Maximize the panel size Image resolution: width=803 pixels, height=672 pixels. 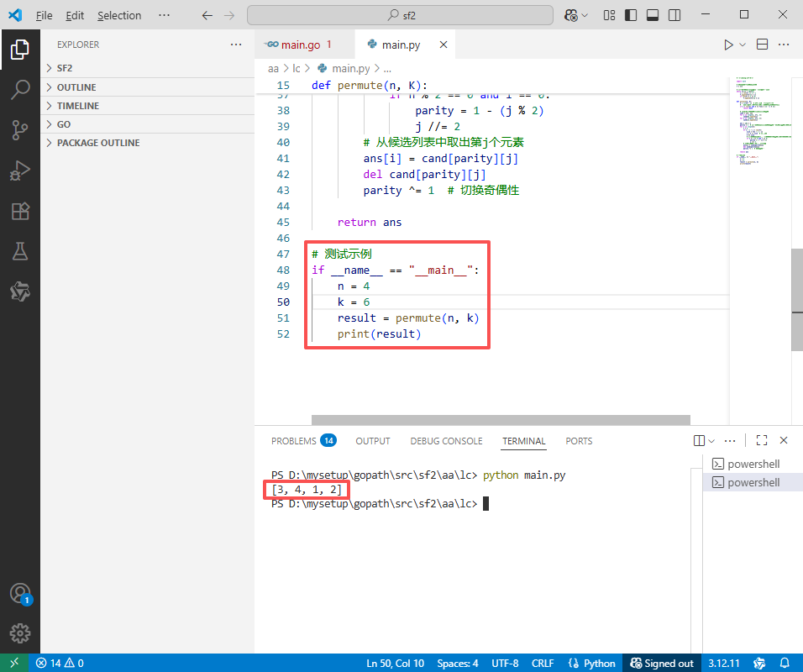point(762,440)
